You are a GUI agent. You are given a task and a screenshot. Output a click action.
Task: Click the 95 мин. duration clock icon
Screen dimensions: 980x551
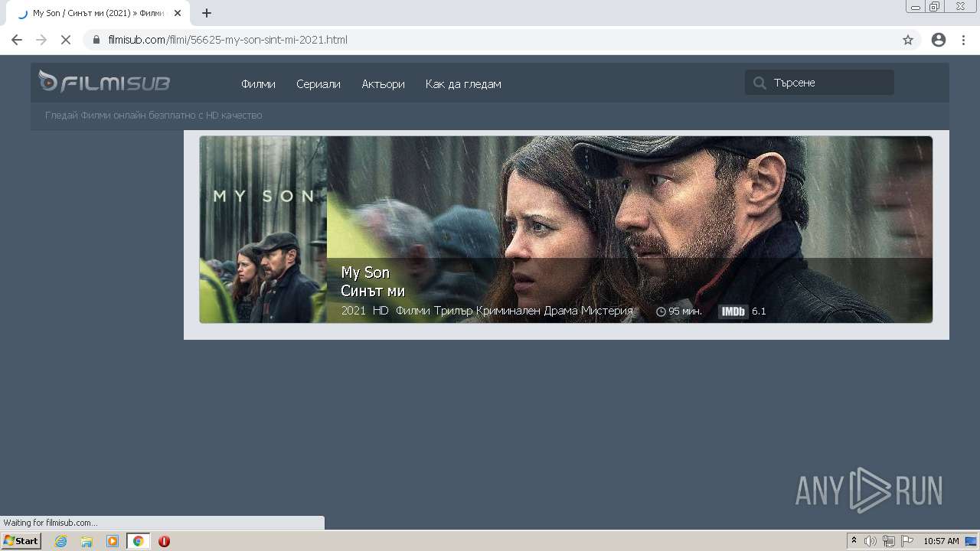(661, 311)
